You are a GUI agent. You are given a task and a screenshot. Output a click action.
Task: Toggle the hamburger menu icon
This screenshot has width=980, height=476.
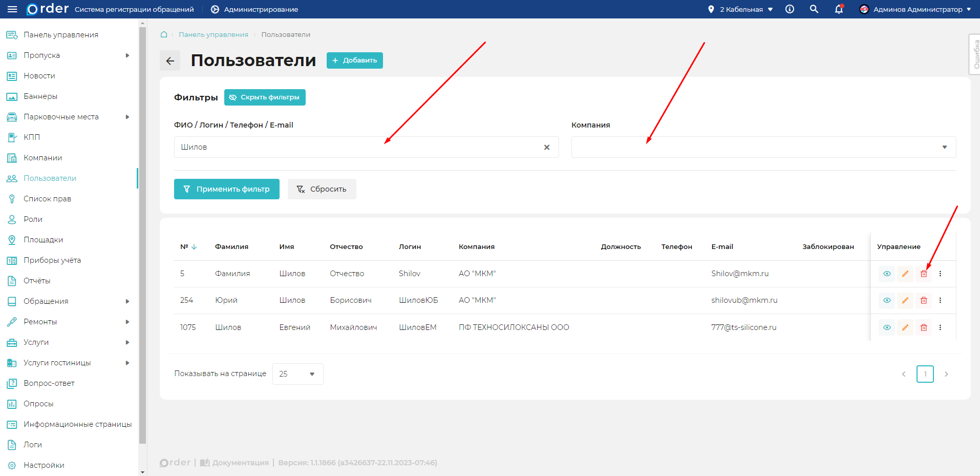tap(12, 9)
